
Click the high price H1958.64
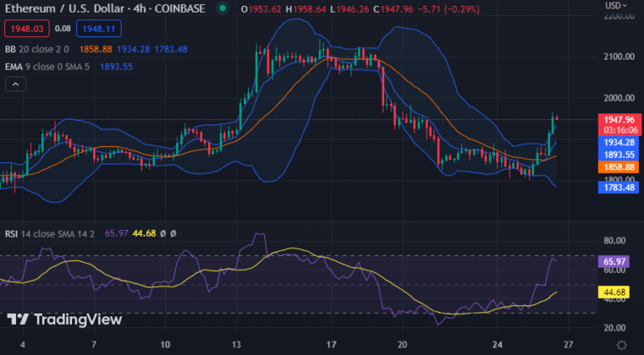(307, 8)
